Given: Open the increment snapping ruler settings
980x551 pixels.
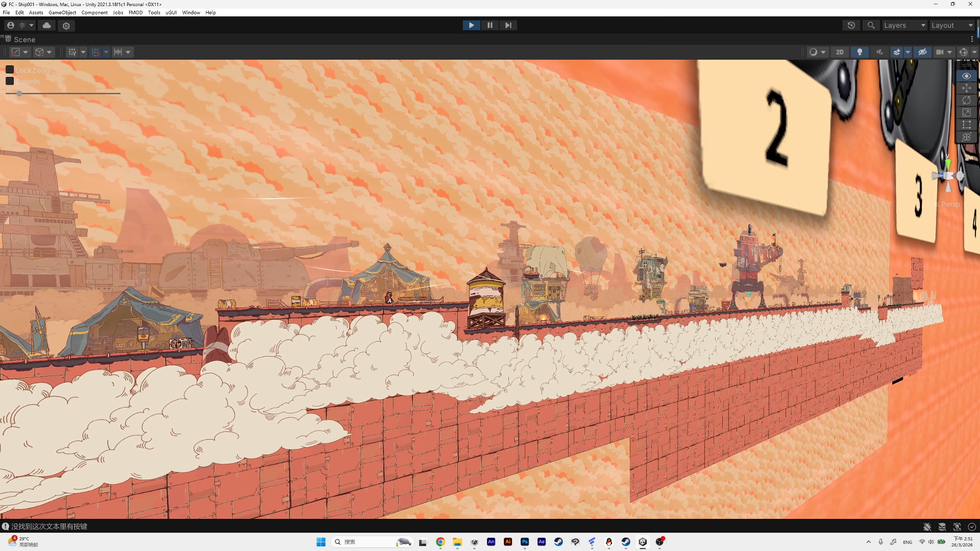Looking at the screenshot, I should pos(118,52).
